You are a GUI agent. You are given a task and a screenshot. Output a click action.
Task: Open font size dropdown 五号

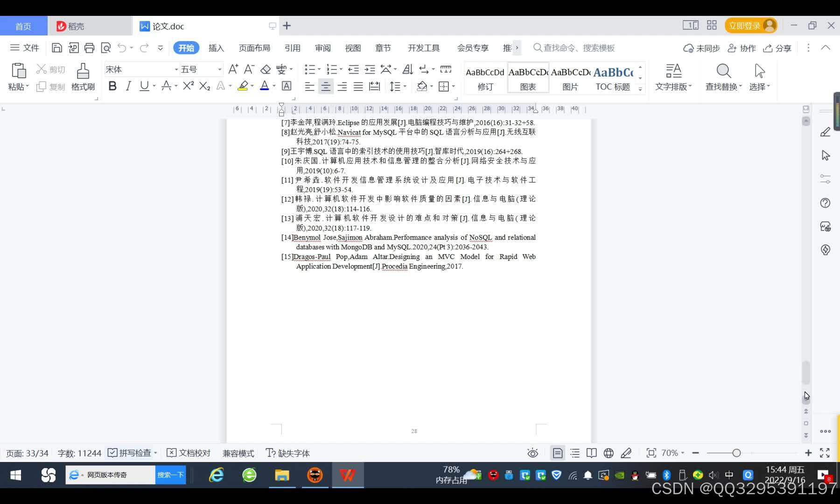[x=219, y=70]
